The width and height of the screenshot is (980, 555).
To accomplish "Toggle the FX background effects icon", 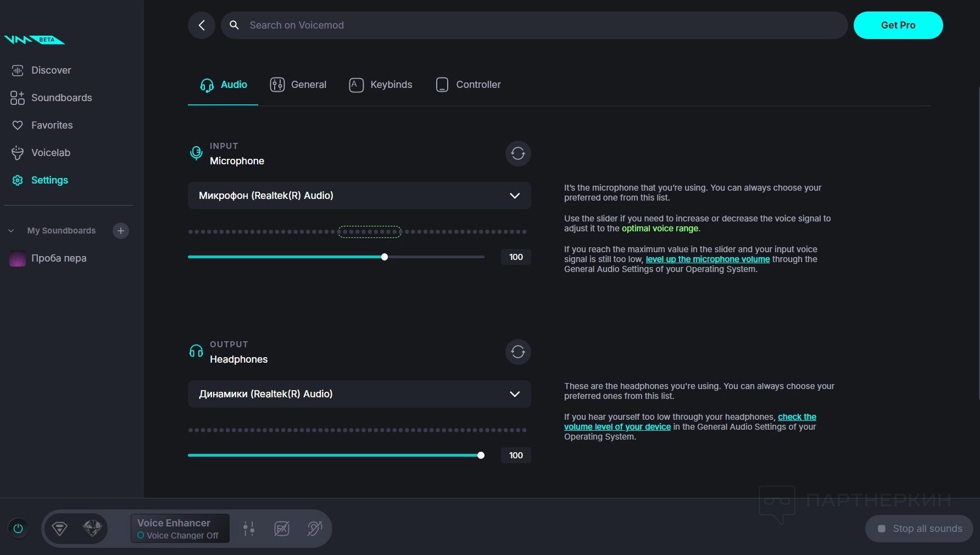I will click(x=282, y=529).
